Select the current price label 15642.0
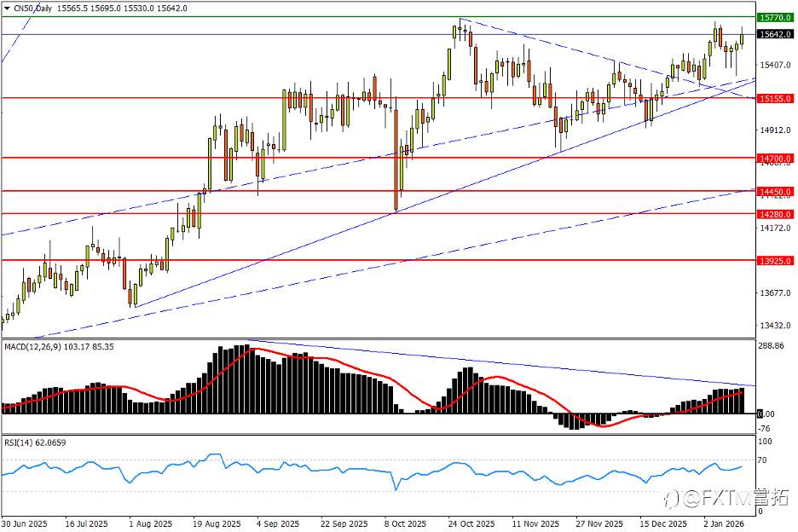The width and height of the screenshot is (798, 532). point(775,35)
